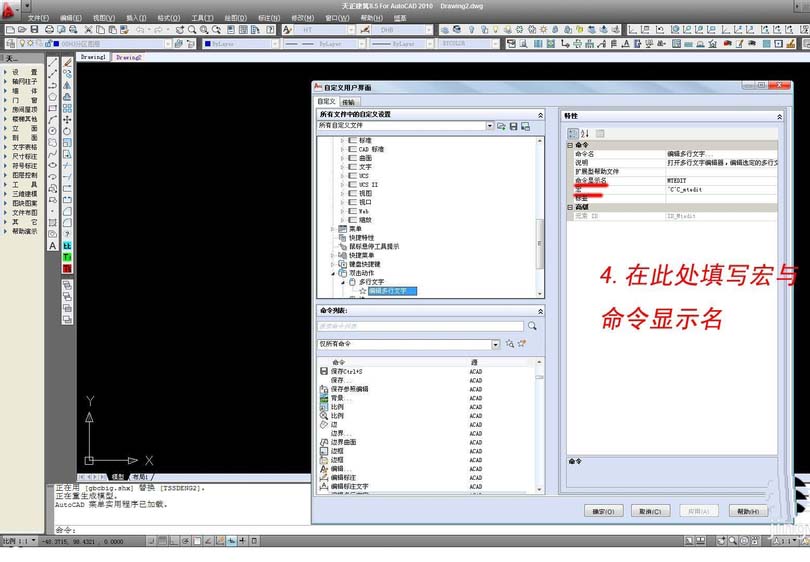Select the 快捷特性 tree node
The image size is (810, 562).
point(361,238)
